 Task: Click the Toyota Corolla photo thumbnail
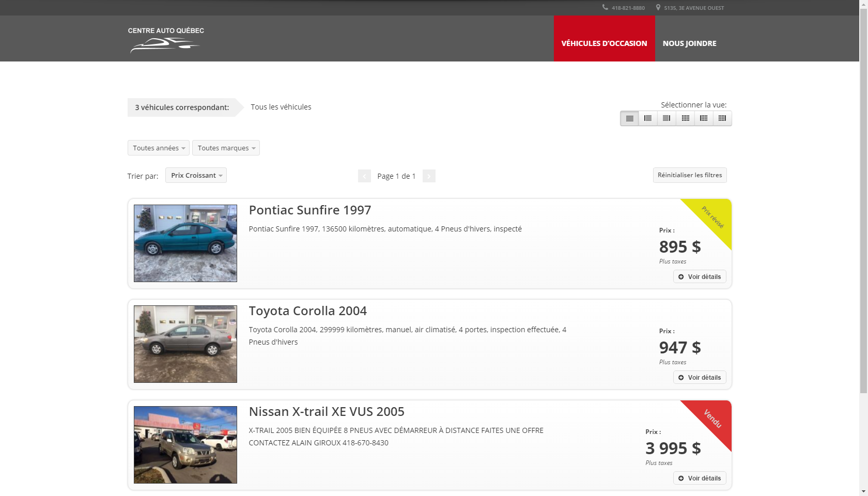tap(185, 344)
